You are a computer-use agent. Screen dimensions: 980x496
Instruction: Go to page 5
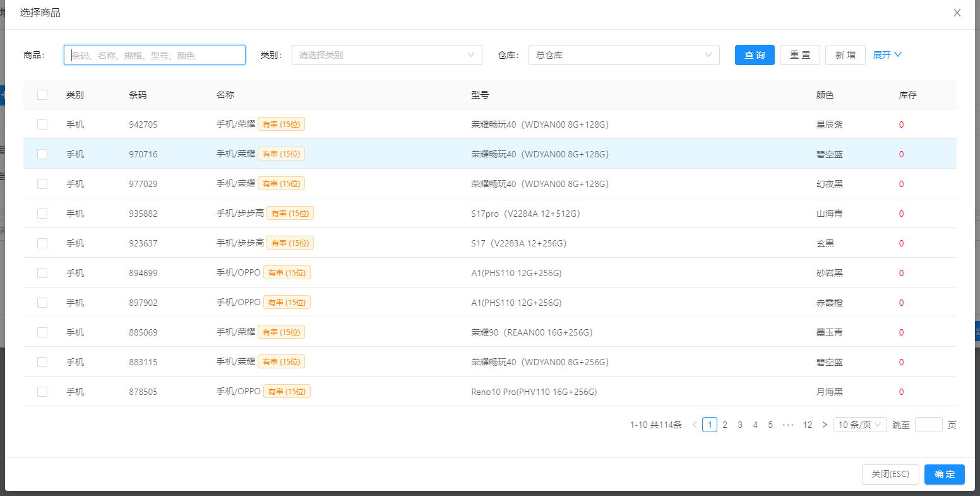[770, 425]
